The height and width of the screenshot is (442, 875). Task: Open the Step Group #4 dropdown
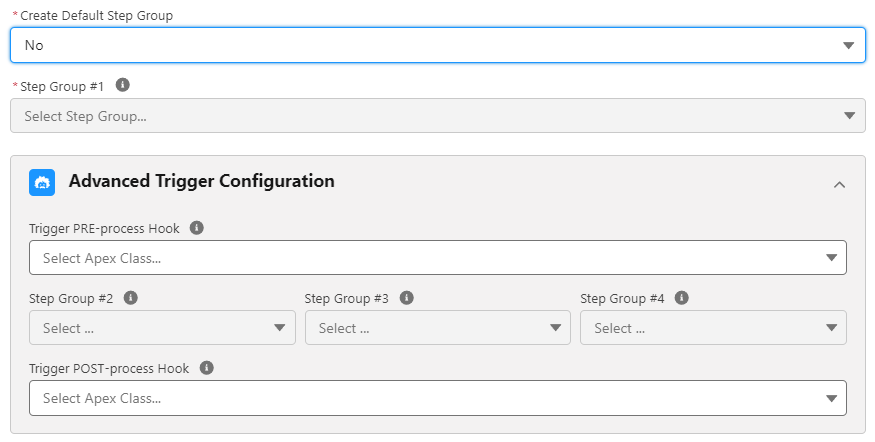(x=713, y=328)
